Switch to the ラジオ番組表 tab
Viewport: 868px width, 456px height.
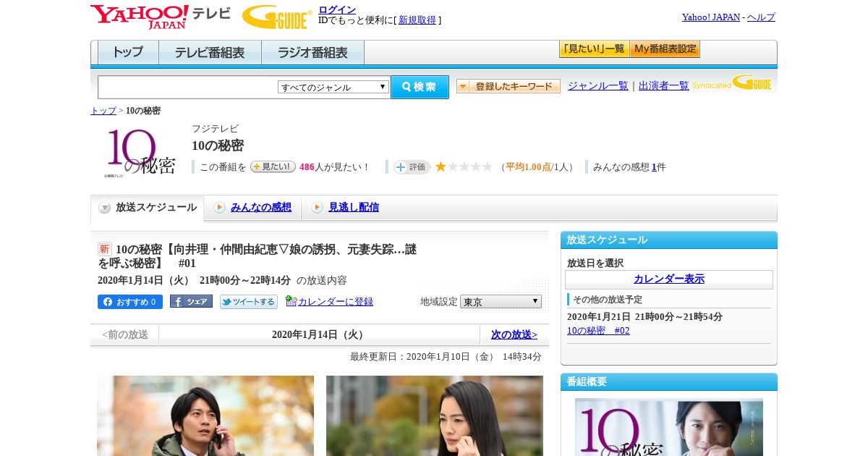click(312, 53)
